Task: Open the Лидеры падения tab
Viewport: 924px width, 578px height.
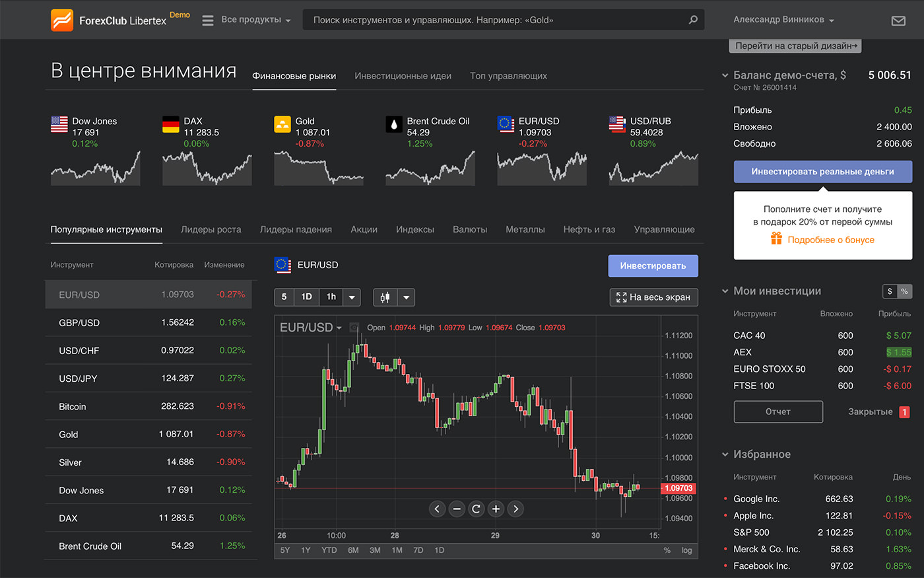Action: click(x=296, y=230)
